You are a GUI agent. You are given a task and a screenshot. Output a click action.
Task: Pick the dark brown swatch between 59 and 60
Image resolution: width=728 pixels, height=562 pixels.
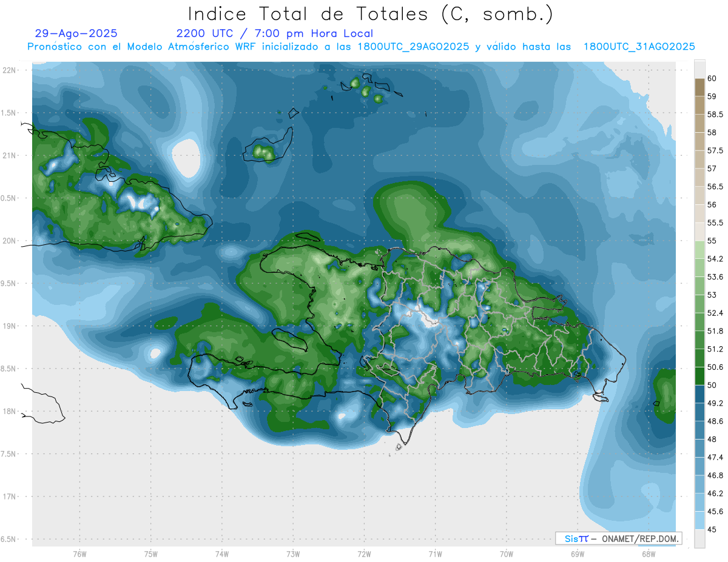click(699, 87)
